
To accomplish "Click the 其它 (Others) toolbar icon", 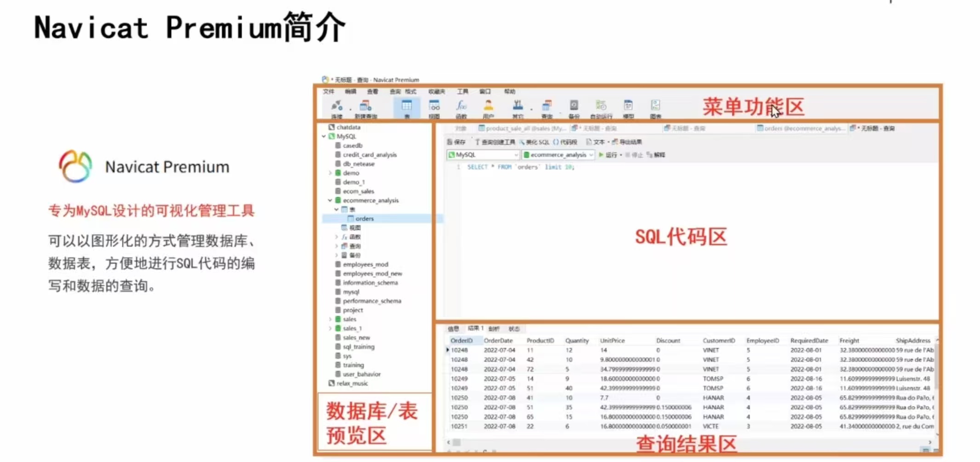I will pyautogui.click(x=518, y=110).
